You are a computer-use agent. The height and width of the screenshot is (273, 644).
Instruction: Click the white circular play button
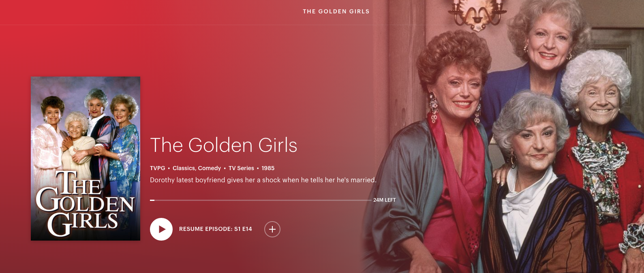(161, 229)
